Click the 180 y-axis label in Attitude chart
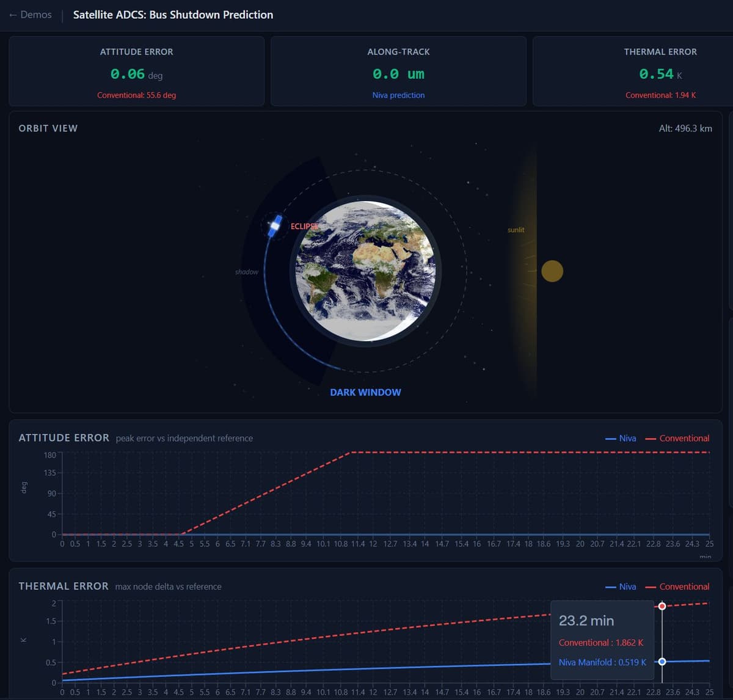The image size is (733, 700). (x=49, y=455)
